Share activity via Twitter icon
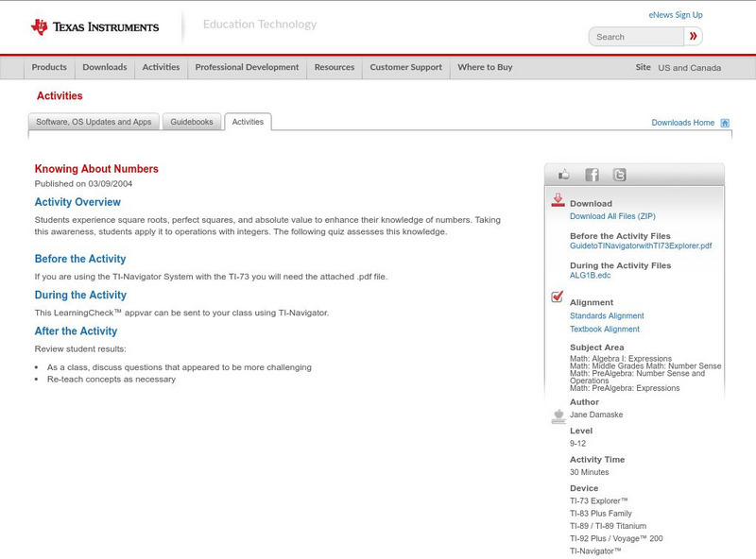This screenshot has width=756, height=559. (x=619, y=175)
